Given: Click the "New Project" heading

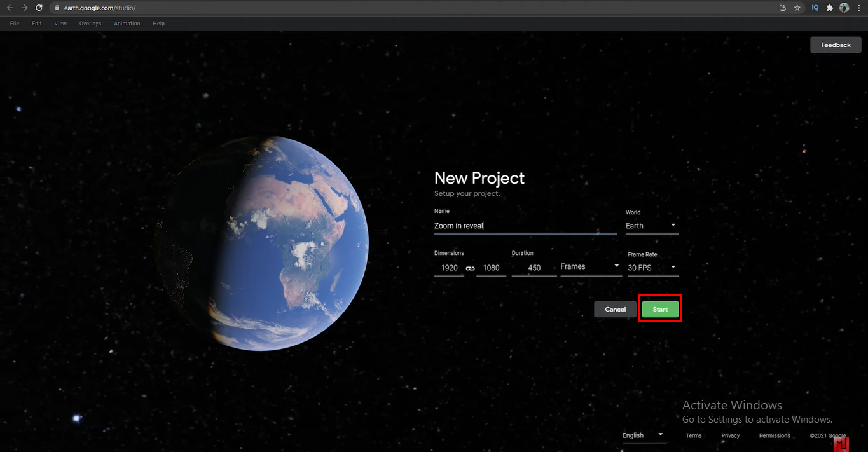Looking at the screenshot, I should click(x=479, y=178).
